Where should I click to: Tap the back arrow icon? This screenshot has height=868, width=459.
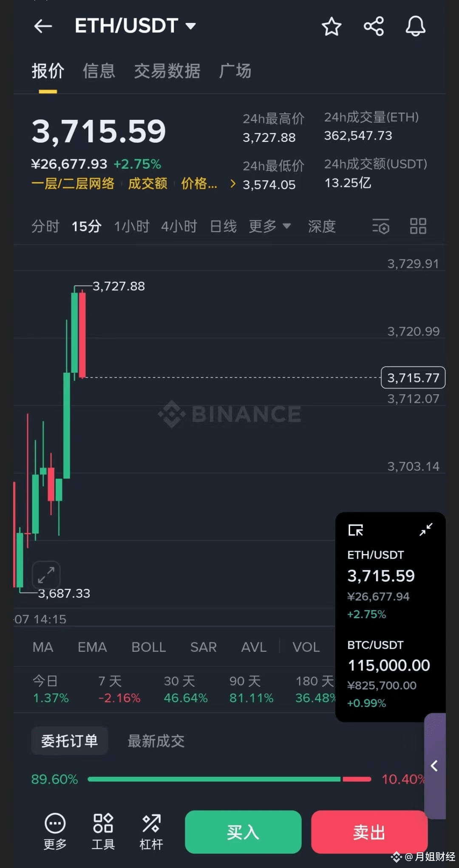coord(43,26)
